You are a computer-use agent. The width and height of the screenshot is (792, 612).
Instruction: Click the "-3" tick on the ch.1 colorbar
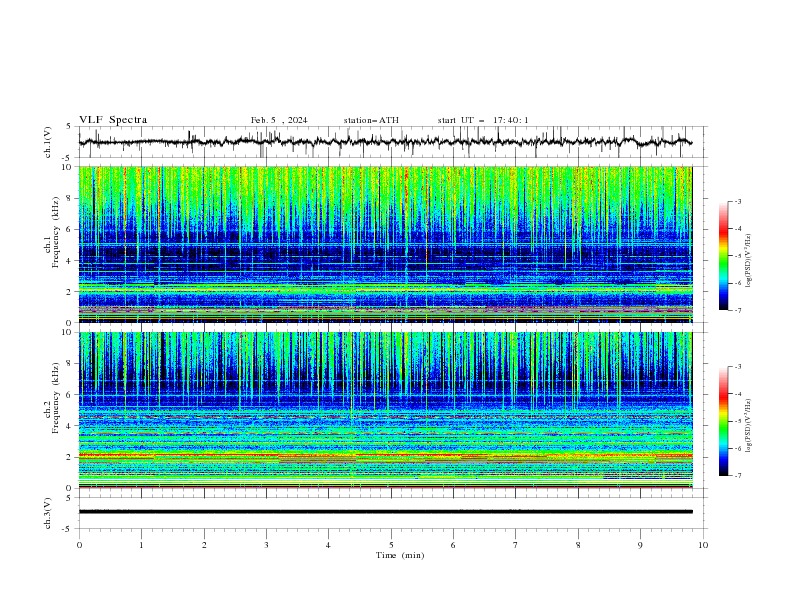click(737, 201)
